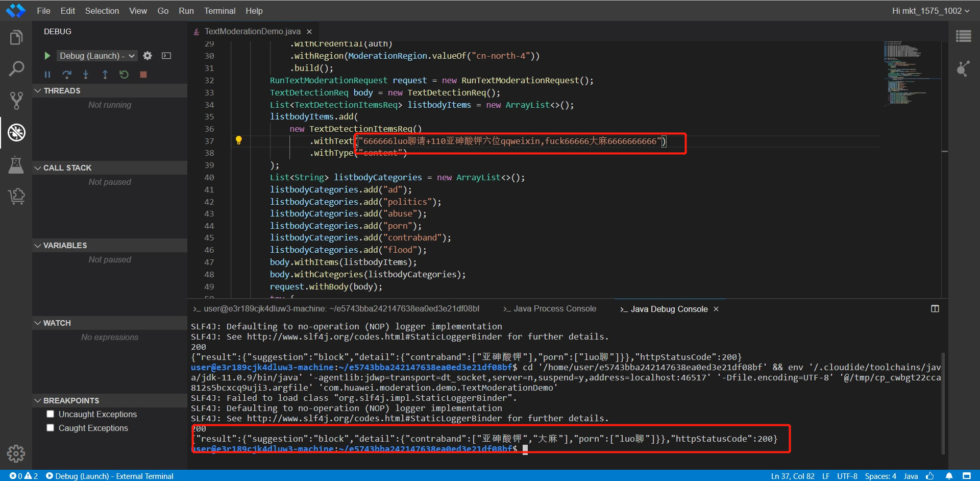Collapse the CALL STACK section

66,167
